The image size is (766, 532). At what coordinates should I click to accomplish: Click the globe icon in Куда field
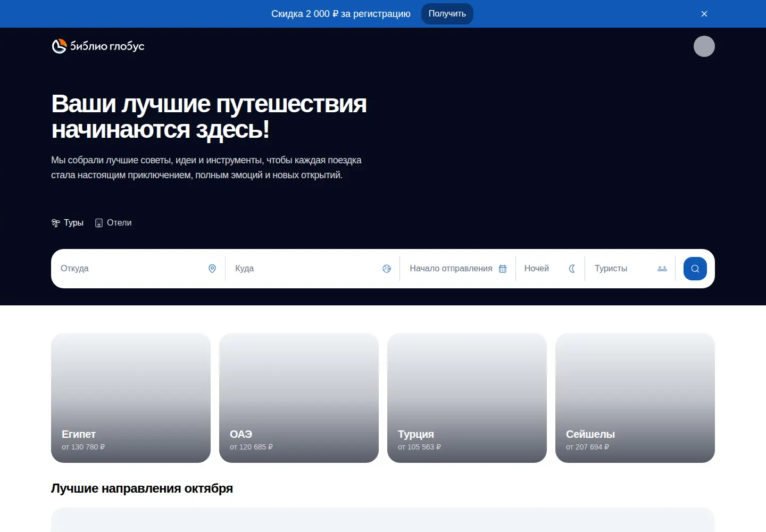387,269
